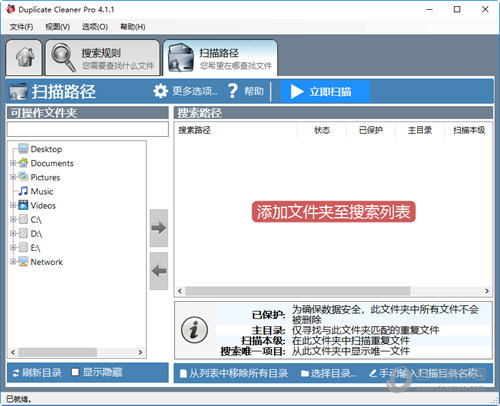
Task: Expand the Documents tree node
Action: (x=13, y=163)
